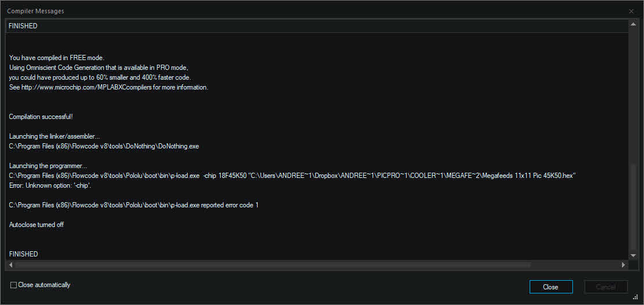Click the FINISHED status header at the top

[x=23, y=26]
